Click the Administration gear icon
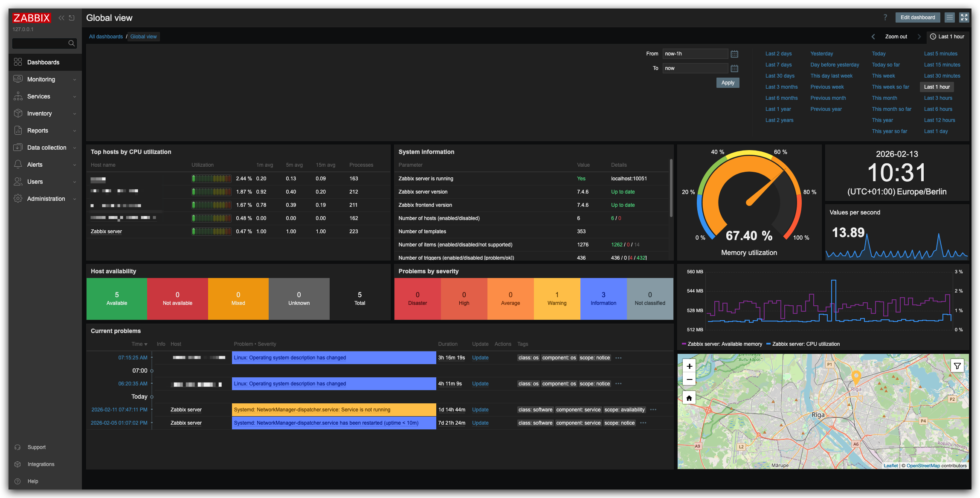Viewport: 980px width, 498px height. click(x=18, y=198)
